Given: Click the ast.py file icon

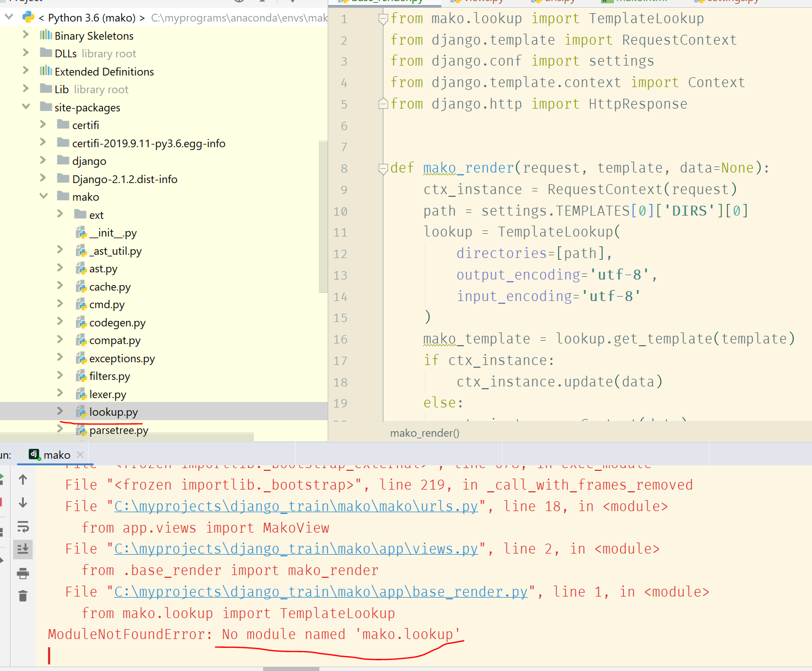Looking at the screenshot, I should (81, 269).
